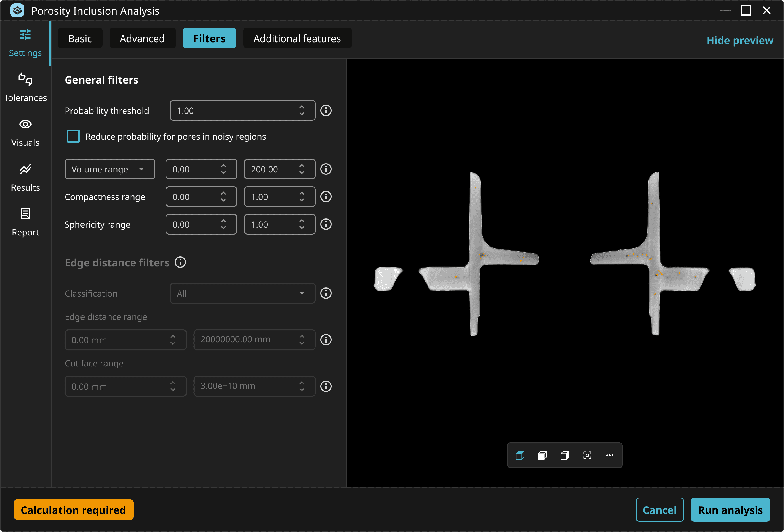Image resolution: width=784 pixels, height=532 pixels.
Task: Switch to the Additional features tab
Action: (x=297, y=38)
